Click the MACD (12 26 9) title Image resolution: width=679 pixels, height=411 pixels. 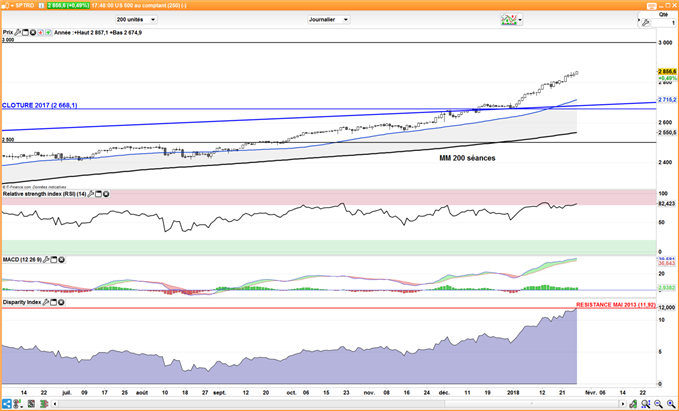(22, 259)
